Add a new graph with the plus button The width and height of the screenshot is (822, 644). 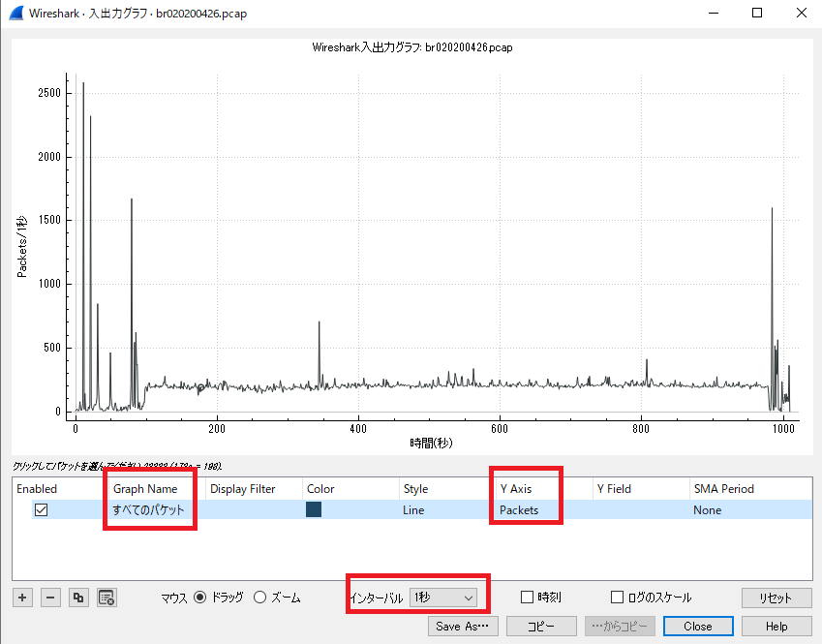point(22,598)
